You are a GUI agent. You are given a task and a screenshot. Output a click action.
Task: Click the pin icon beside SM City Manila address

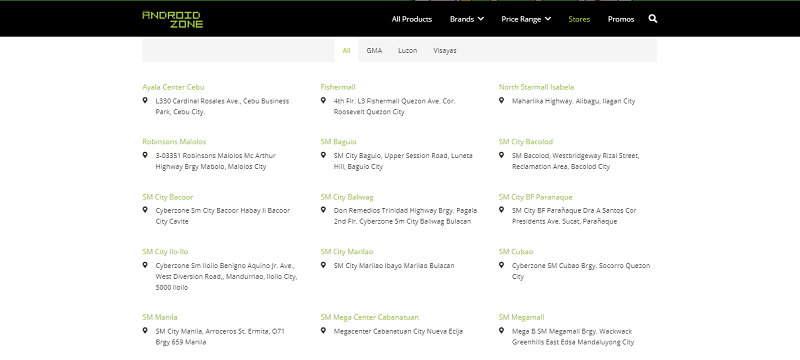coord(145,330)
